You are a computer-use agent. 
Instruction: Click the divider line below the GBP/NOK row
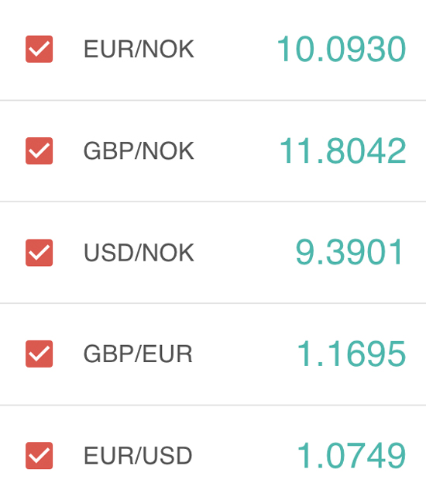pyautogui.click(x=213, y=202)
